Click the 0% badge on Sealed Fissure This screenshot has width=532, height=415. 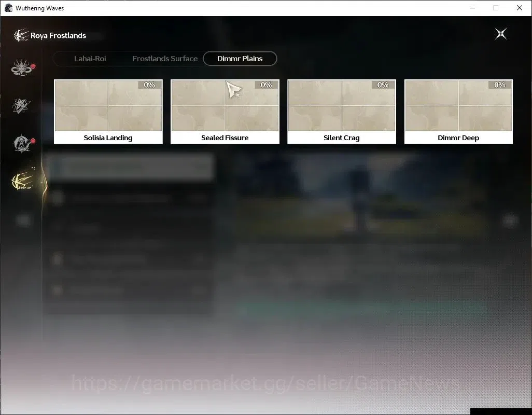266,85
